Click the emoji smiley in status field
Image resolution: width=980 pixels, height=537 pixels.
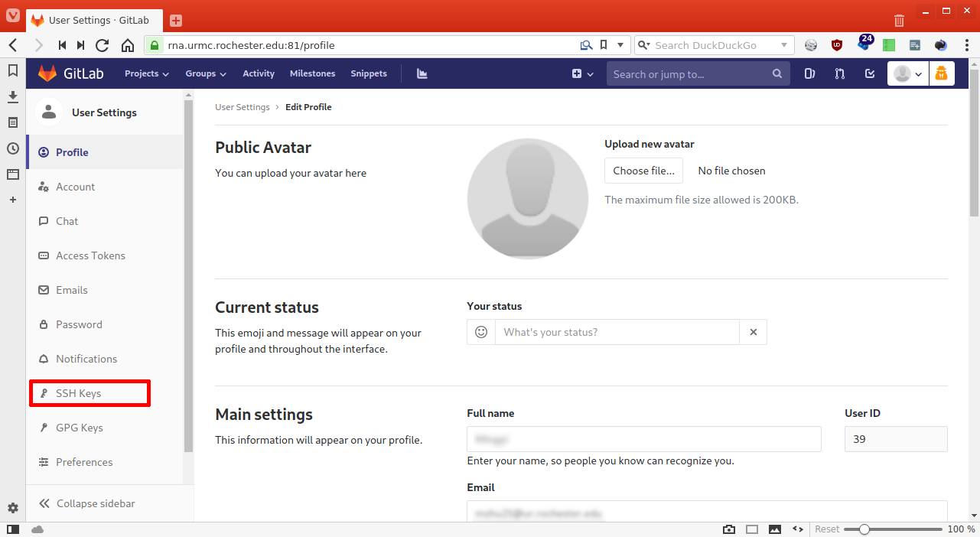pos(480,332)
